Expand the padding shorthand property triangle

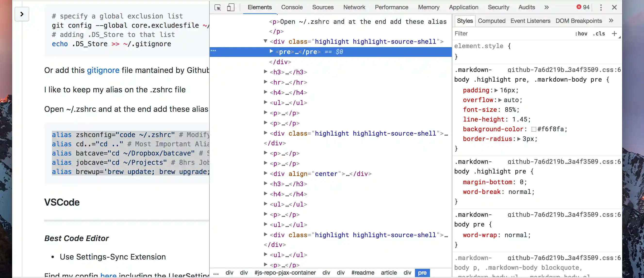[496, 90]
